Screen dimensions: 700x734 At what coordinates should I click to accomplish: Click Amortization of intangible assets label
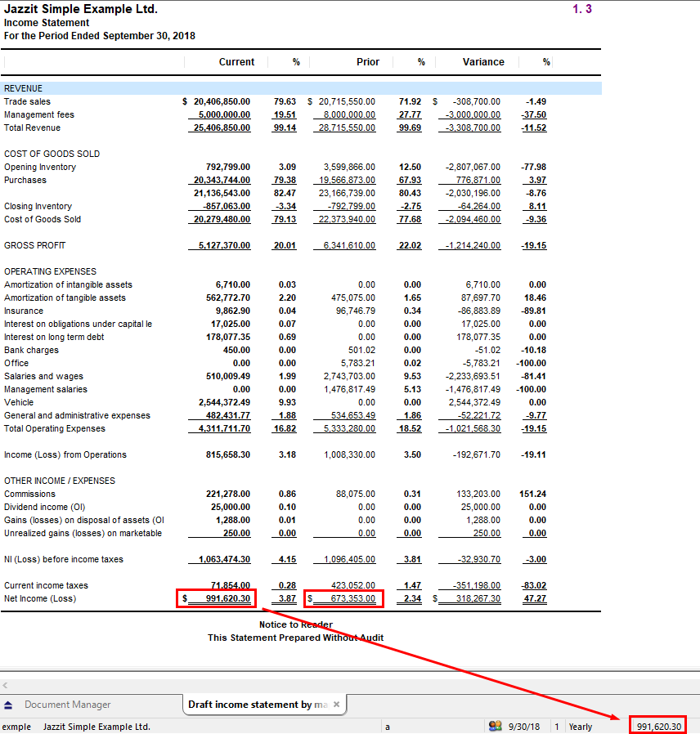tap(68, 285)
